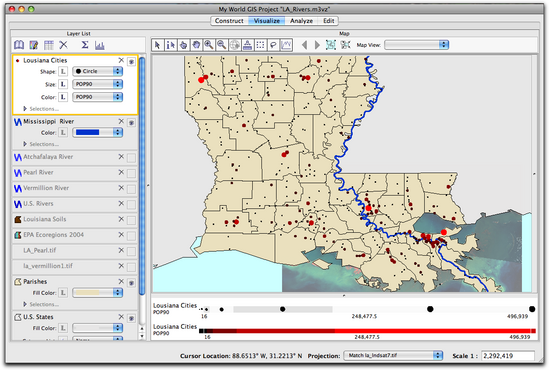
Task: Click the Size legend L button
Action: click(63, 84)
